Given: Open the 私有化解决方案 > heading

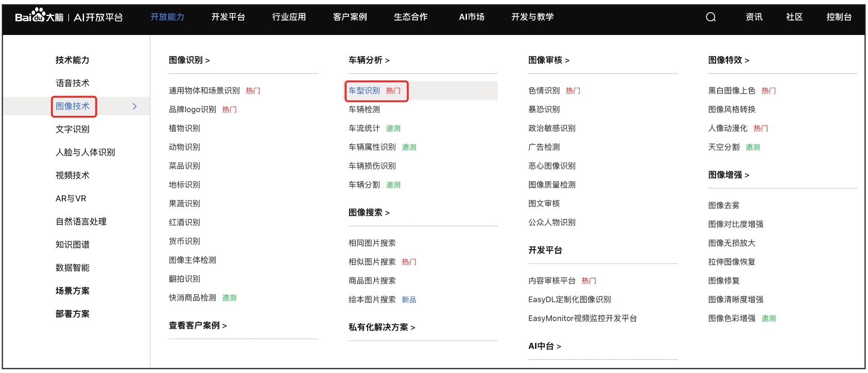Looking at the screenshot, I should (382, 327).
